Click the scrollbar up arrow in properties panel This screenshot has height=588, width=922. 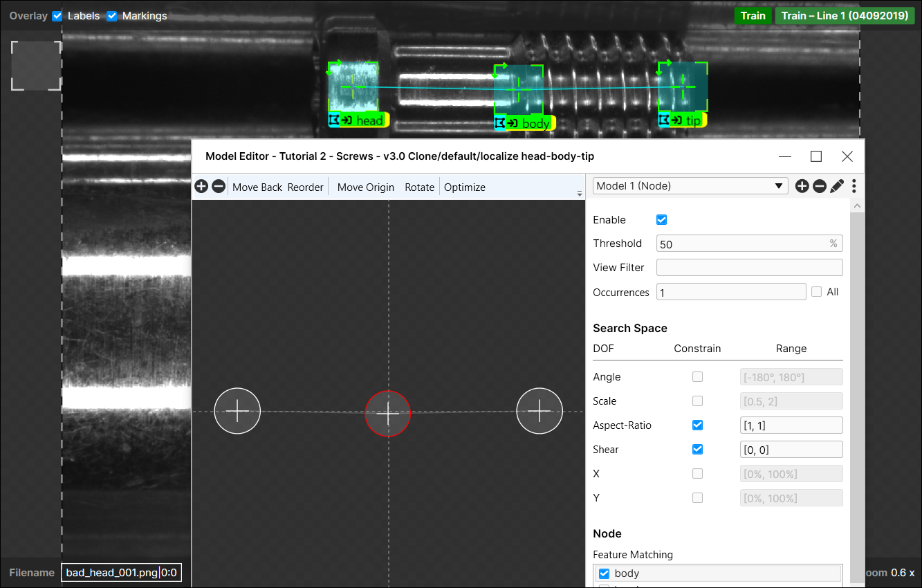(x=857, y=206)
